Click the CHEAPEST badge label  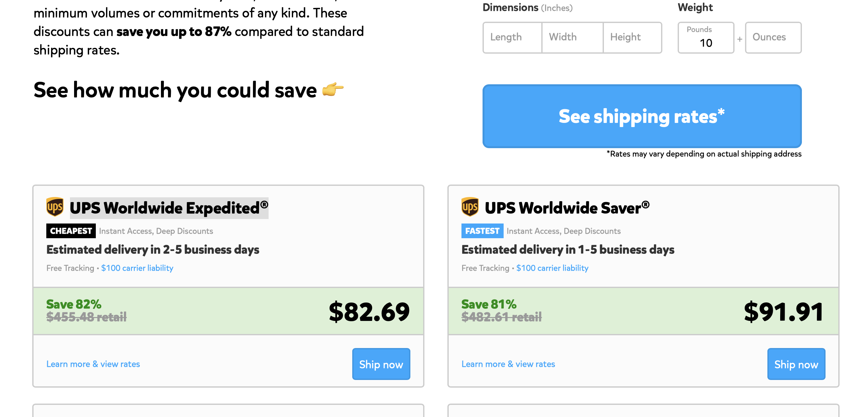[x=71, y=231]
